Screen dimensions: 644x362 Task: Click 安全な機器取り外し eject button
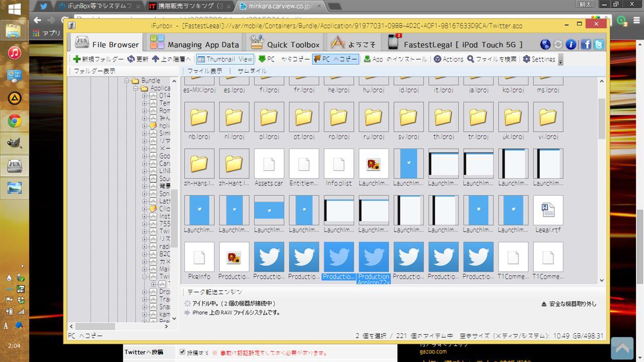click(x=569, y=304)
